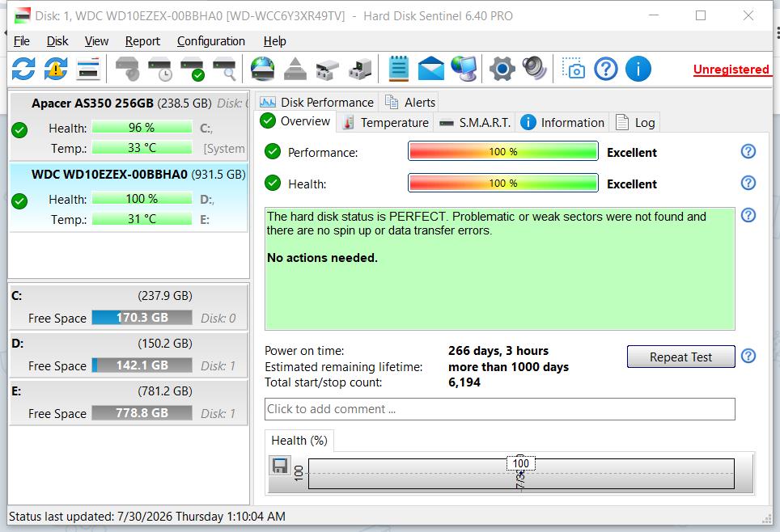This screenshot has height=532, width=780.
Task: Click the application icon in title bar
Action: point(22,16)
